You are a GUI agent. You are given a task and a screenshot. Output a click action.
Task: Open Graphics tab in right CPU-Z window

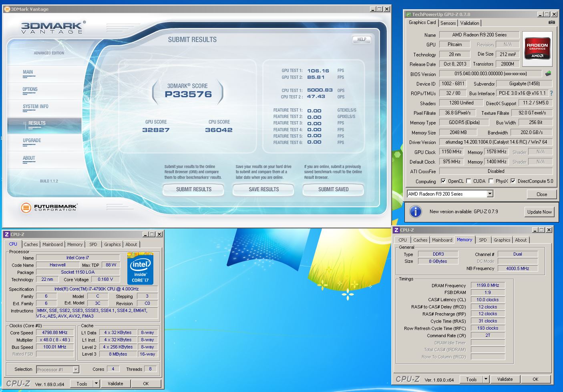point(502,240)
